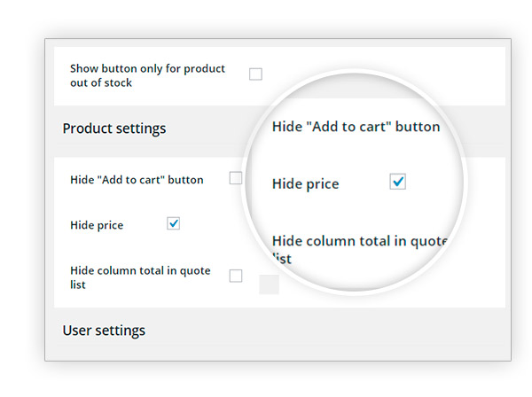This screenshot has width=532, height=397.
Task: Open the Product settings section heading
Action: coord(114,128)
